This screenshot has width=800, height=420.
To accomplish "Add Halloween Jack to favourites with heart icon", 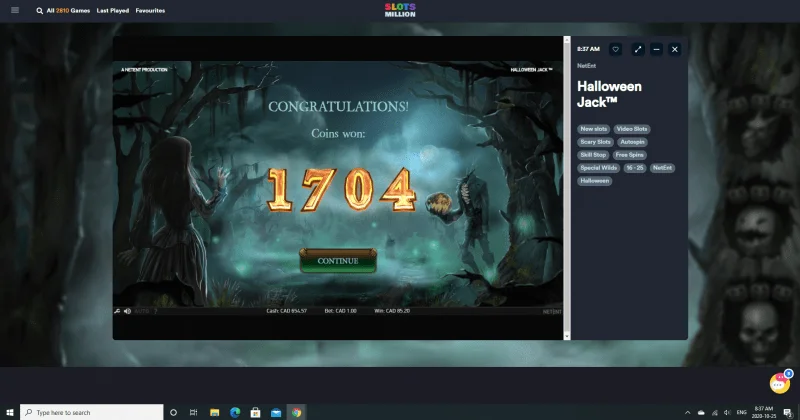I will point(615,50).
